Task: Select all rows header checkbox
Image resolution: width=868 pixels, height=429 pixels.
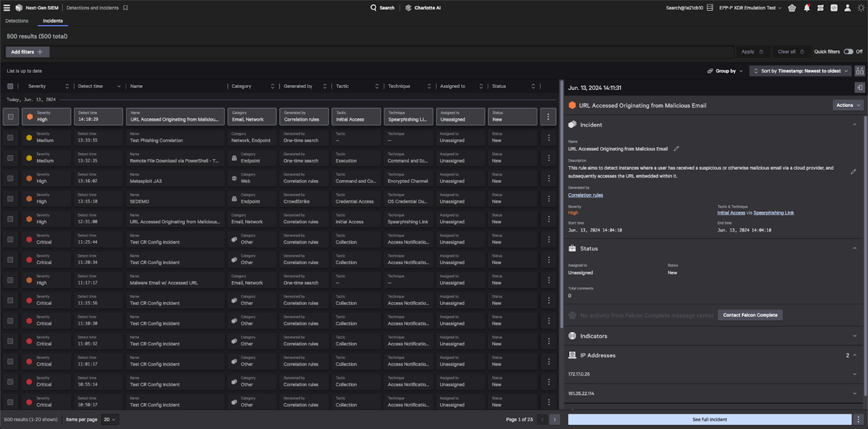Action: pos(10,86)
